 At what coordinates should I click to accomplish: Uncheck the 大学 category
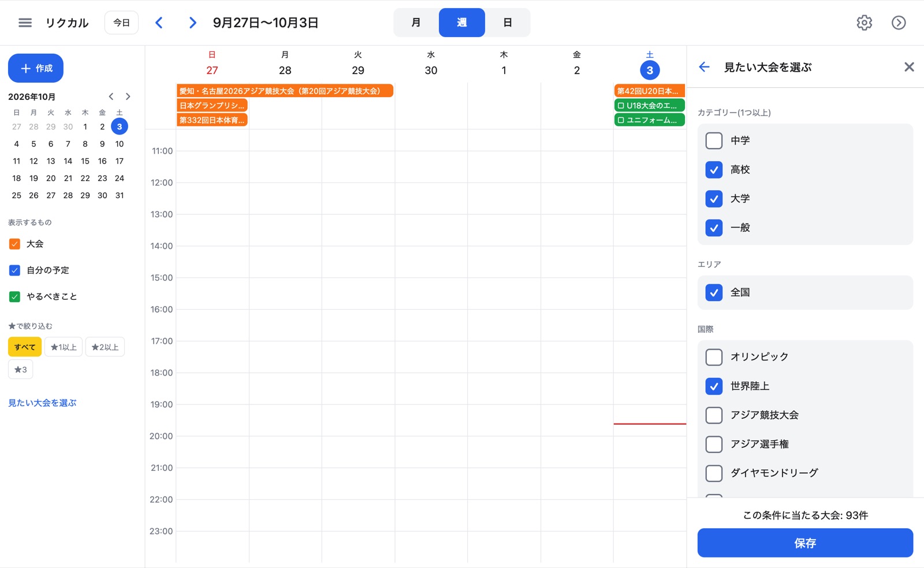(x=714, y=199)
